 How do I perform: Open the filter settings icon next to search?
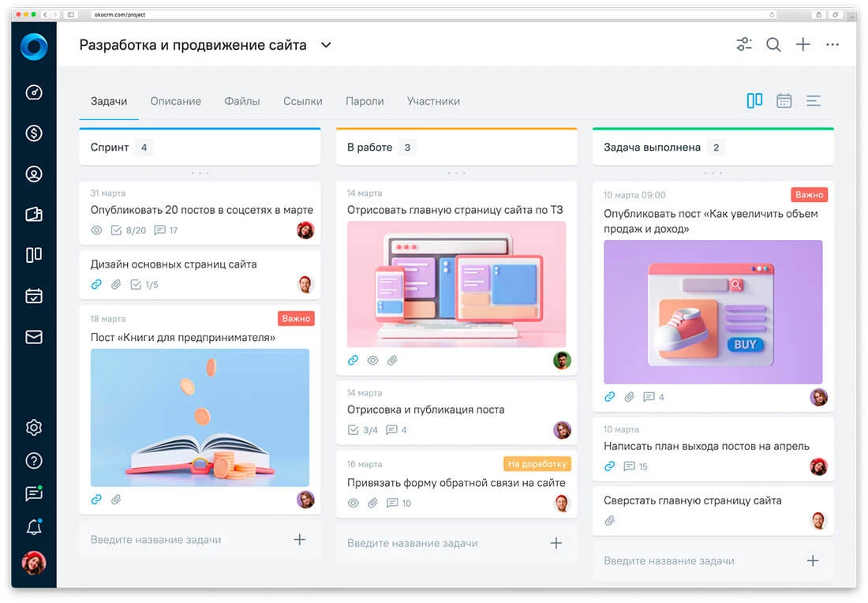(743, 44)
